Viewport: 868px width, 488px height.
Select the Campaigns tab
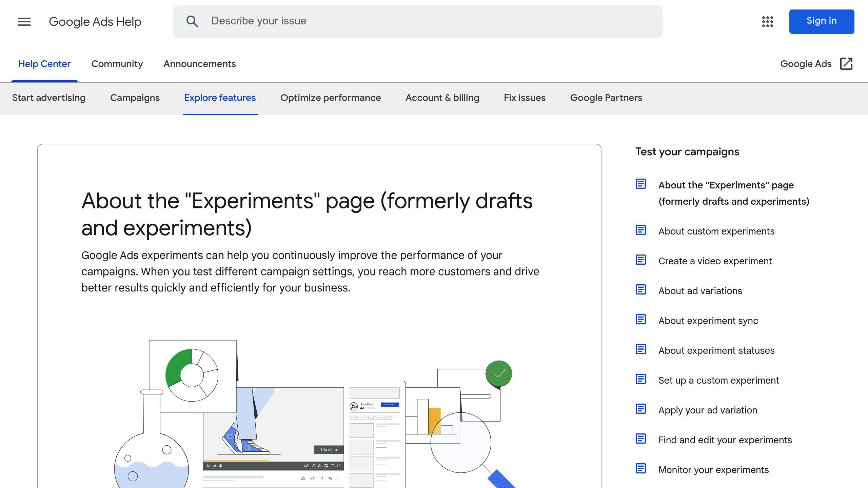[134, 98]
